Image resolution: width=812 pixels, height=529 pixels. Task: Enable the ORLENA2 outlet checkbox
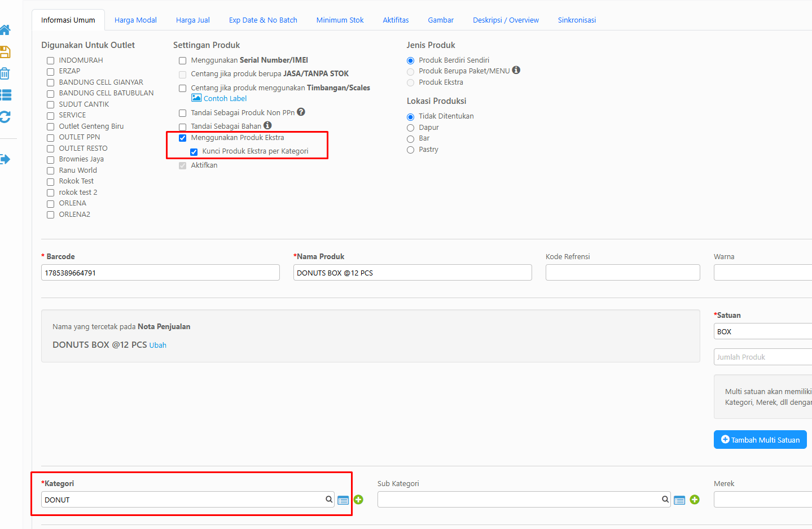(x=50, y=215)
